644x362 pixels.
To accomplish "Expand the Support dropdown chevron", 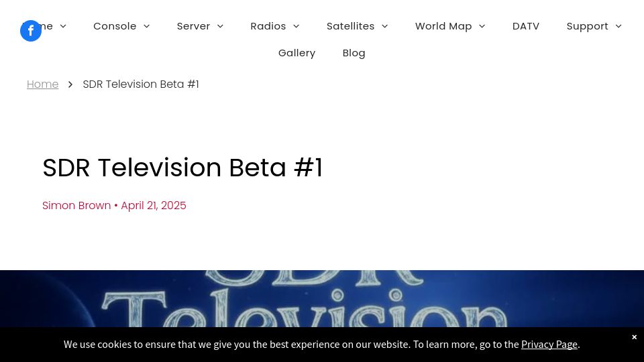I will click(x=619, y=26).
